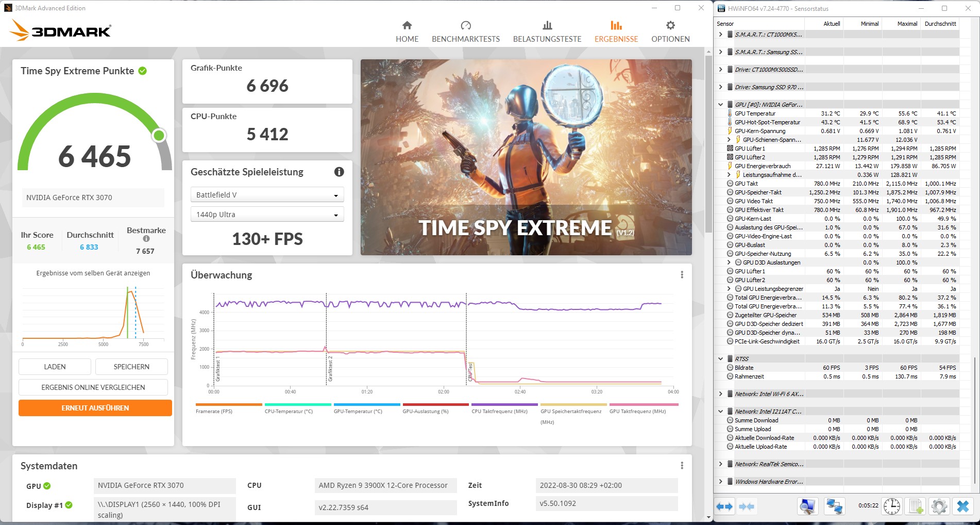Viewport: 980px width, 525px height.
Task: Click the Time Spy Extreme preview image
Action: (526, 157)
